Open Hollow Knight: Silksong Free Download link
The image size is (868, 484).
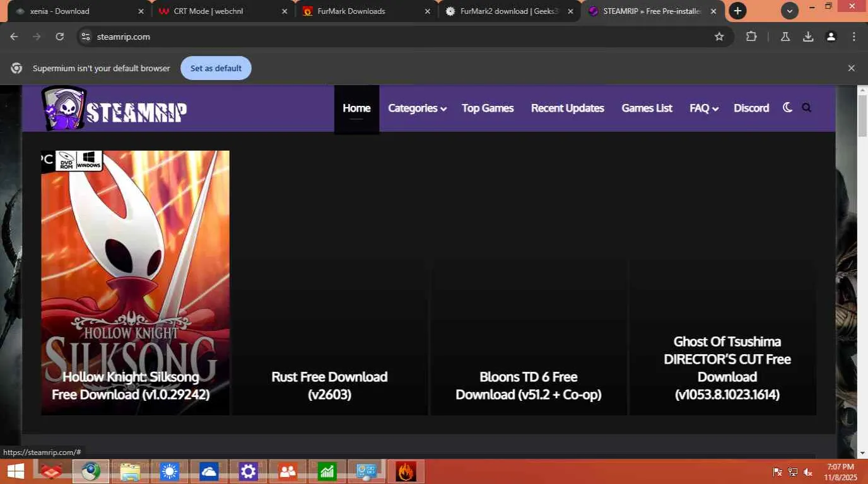[131, 386]
